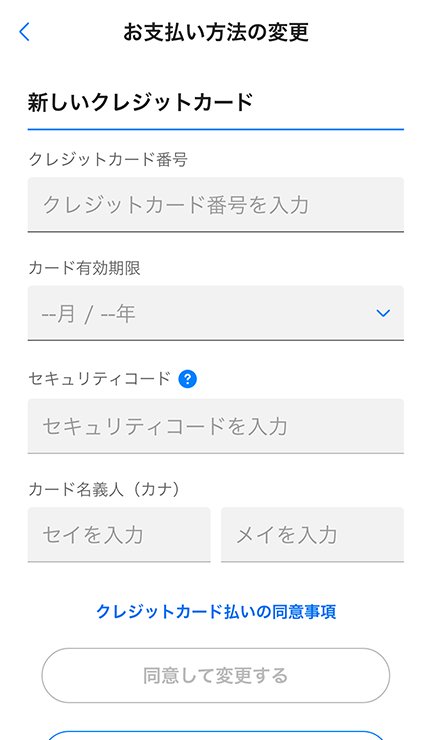
Task: Click the blue underline below the heading
Action: (216, 129)
